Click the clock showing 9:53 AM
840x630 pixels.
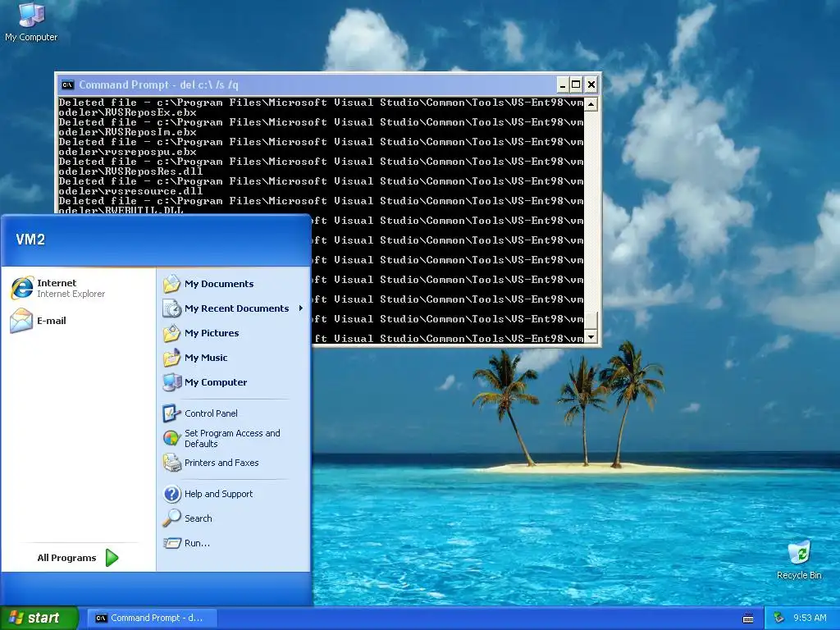click(x=810, y=618)
